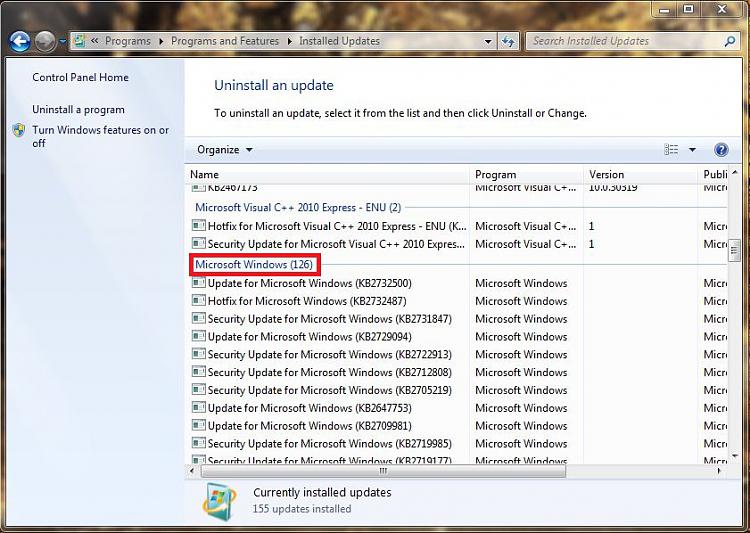Refresh the Installed Updates list
Screen dimensions: 750x533
tap(508, 42)
